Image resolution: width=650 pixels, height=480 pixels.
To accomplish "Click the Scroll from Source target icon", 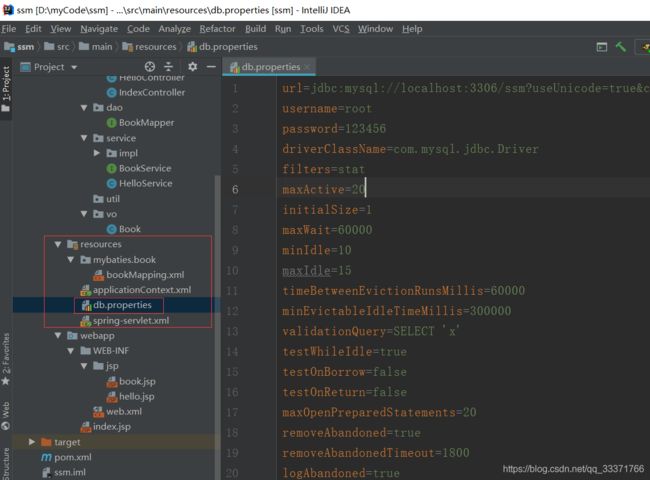I will point(150,67).
